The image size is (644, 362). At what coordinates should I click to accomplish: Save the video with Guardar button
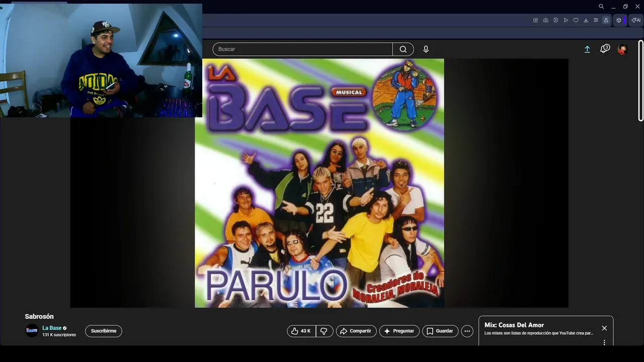(x=440, y=331)
